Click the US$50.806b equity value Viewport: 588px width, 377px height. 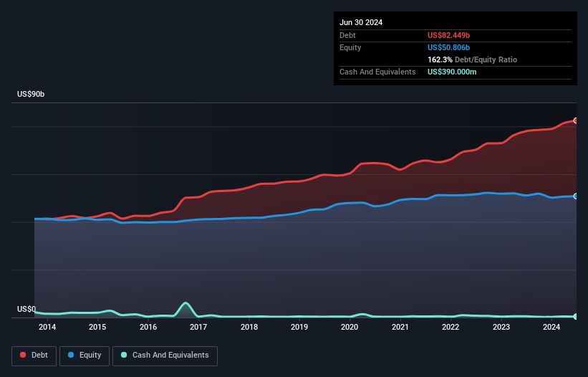pyautogui.click(x=448, y=47)
